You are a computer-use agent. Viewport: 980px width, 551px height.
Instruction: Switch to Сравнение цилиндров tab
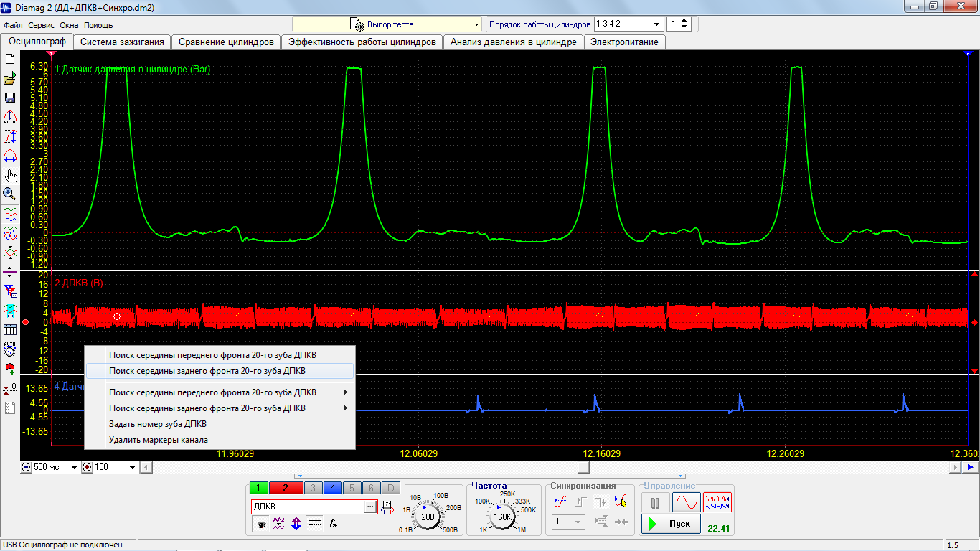(226, 42)
